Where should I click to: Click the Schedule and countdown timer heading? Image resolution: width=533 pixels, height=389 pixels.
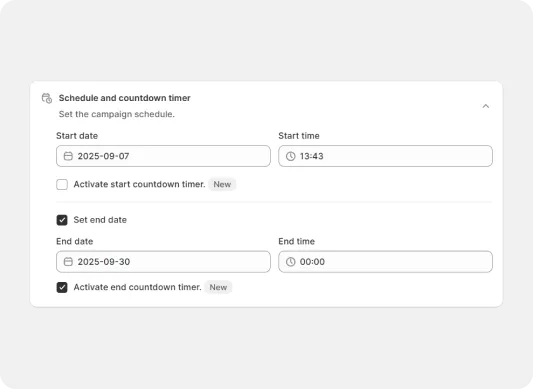(124, 98)
